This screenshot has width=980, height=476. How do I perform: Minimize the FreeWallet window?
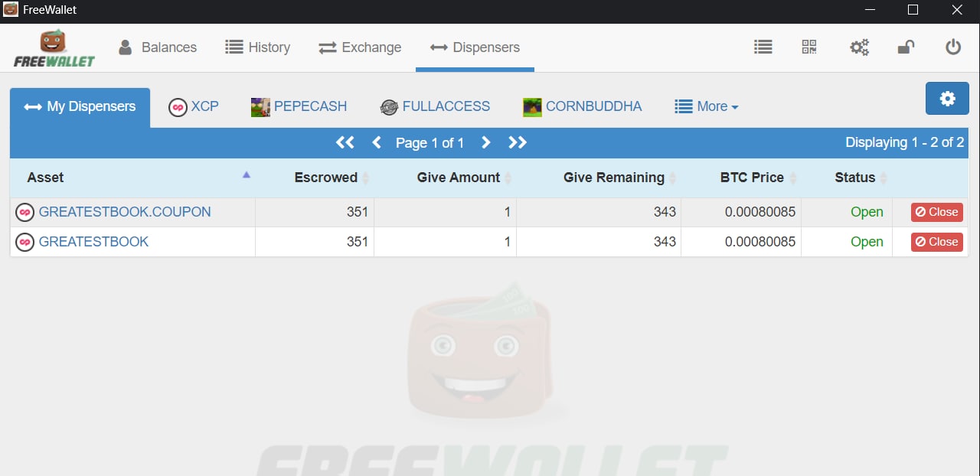[x=869, y=10]
